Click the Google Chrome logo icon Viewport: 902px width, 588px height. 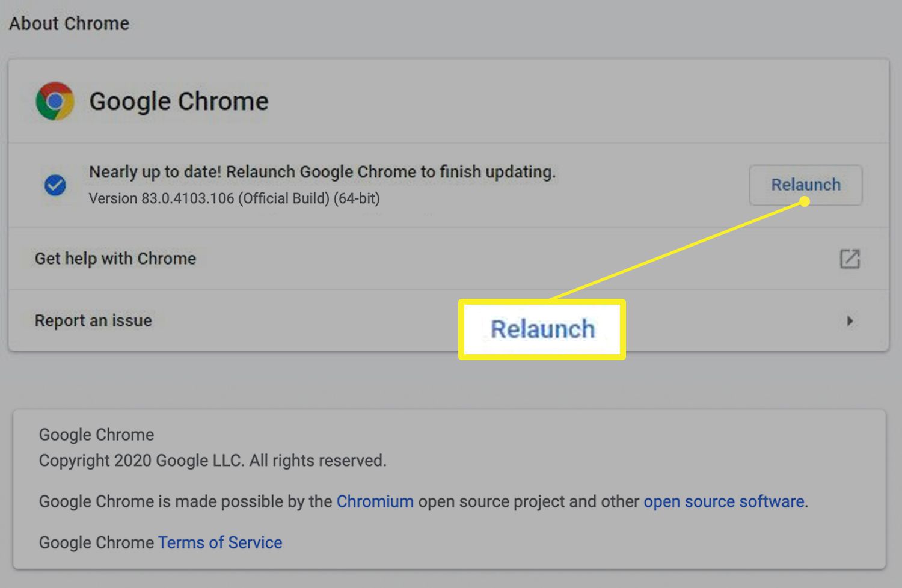click(55, 101)
